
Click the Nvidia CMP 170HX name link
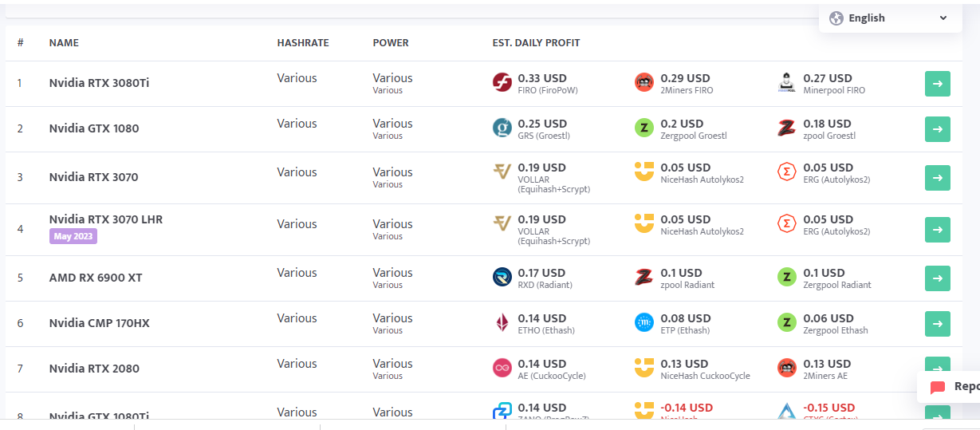99,323
